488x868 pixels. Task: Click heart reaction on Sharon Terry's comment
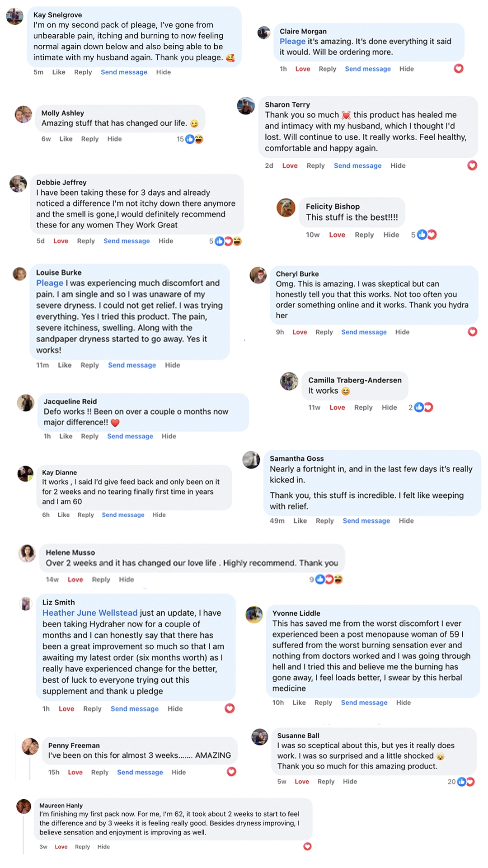(x=472, y=165)
